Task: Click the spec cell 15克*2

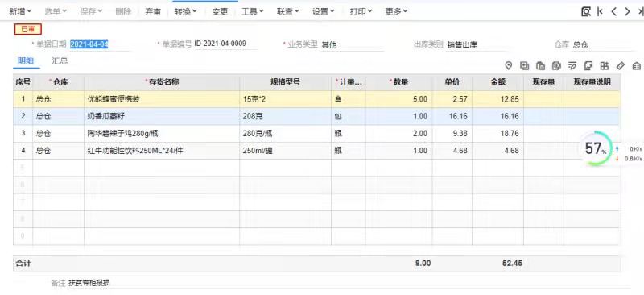Action: click(286, 99)
